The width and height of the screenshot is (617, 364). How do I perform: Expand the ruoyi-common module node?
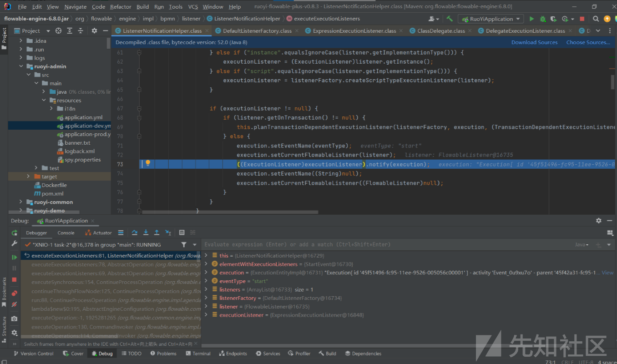coord(21,202)
